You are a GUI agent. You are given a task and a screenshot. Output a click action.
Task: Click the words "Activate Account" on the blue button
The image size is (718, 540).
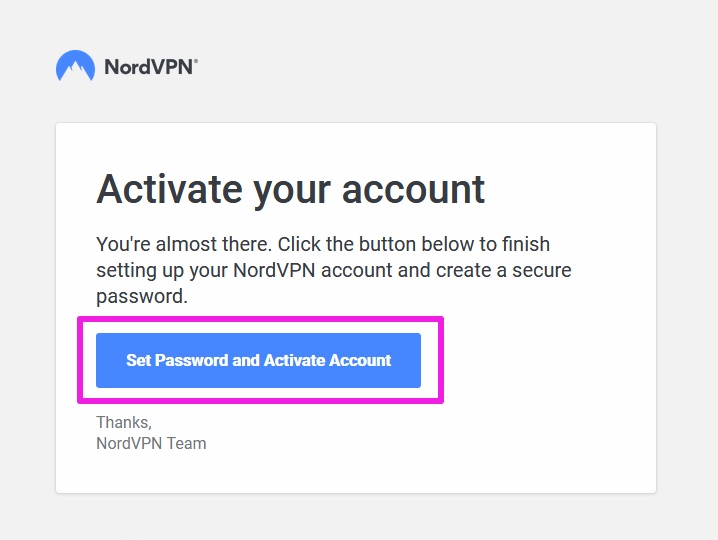pyautogui.click(x=327, y=360)
